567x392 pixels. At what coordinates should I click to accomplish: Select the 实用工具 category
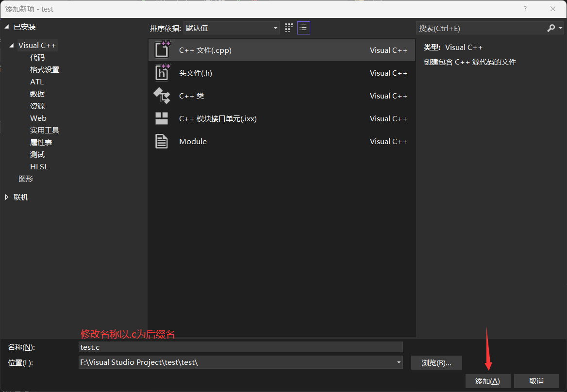(x=45, y=130)
